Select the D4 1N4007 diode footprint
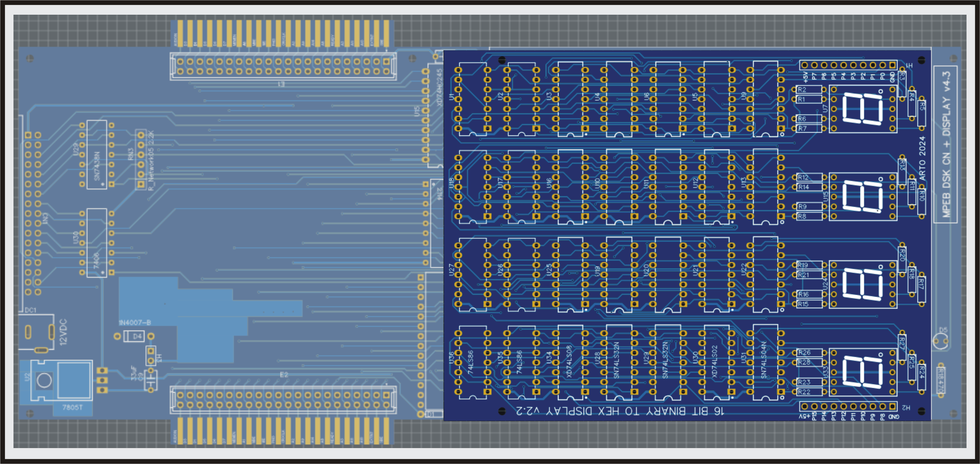The width and height of the screenshot is (980, 464). pos(134,336)
